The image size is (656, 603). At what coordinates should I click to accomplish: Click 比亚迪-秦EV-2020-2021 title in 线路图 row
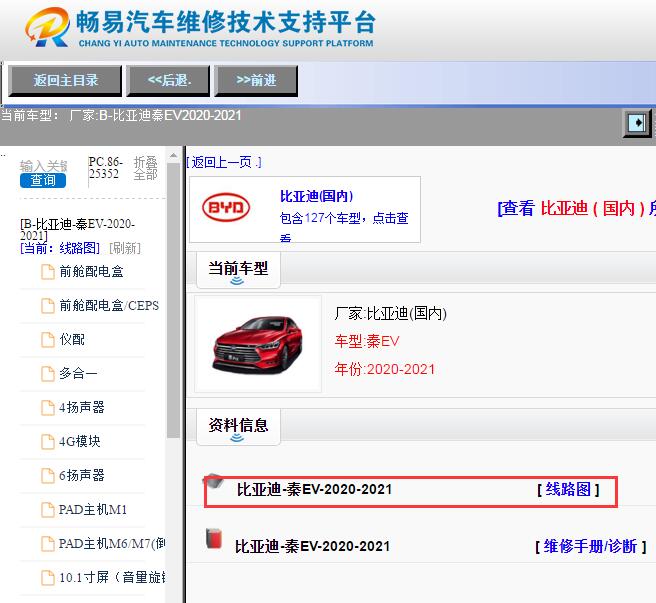point(314,489)
